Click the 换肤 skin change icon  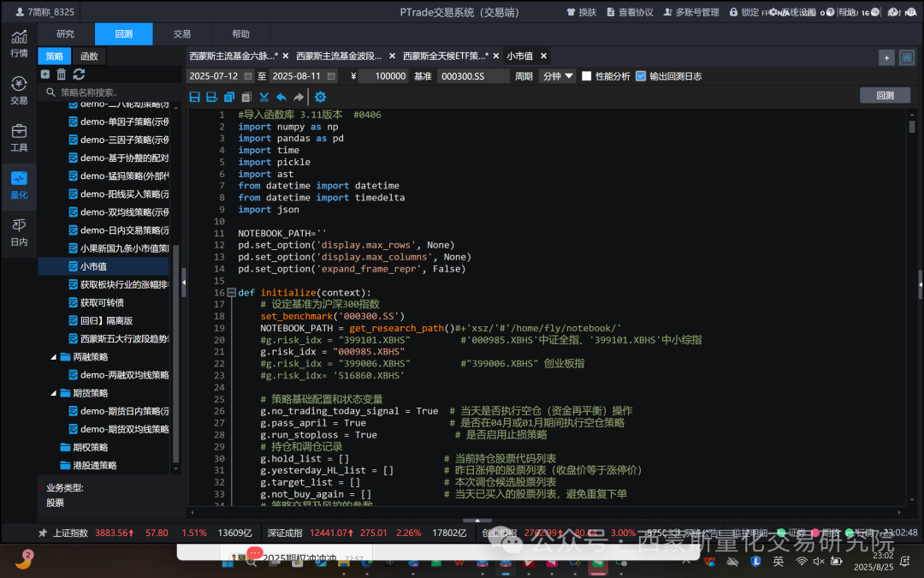click(x=571, y=12)
